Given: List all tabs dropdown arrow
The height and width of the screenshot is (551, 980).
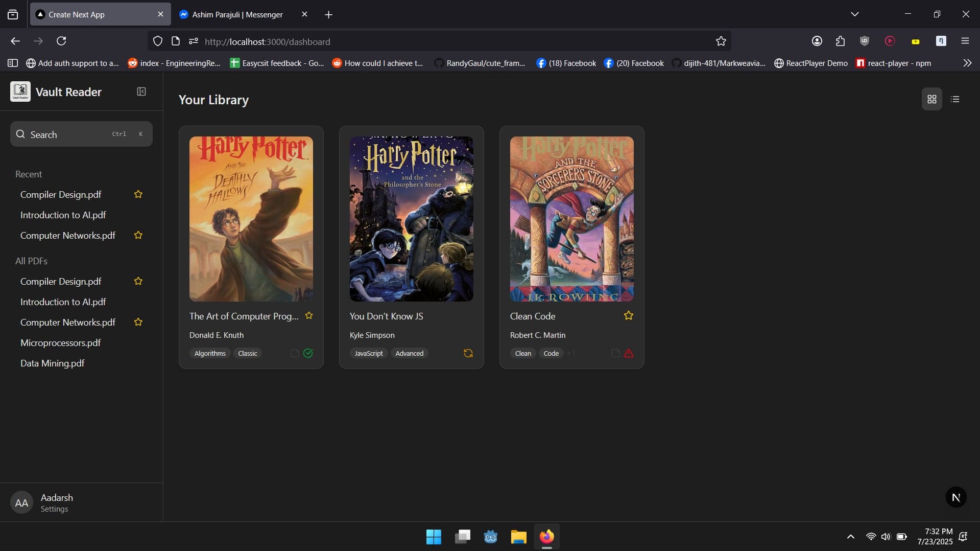Looking at the screenshot, I should click(854, 14).
